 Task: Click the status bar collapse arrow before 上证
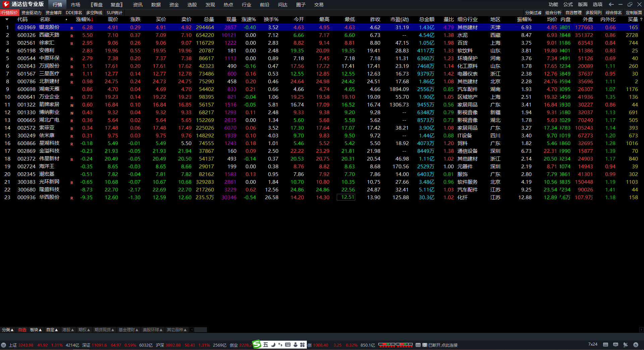3,345
